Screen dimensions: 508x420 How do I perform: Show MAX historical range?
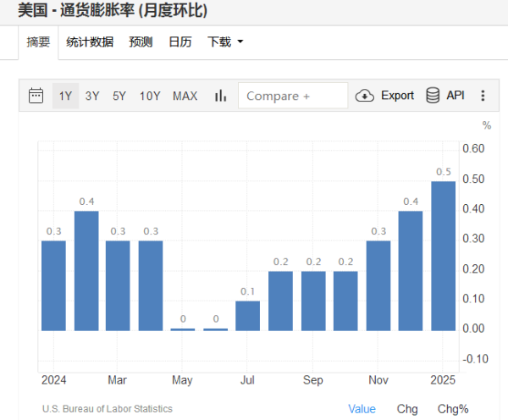click(185, 96)
